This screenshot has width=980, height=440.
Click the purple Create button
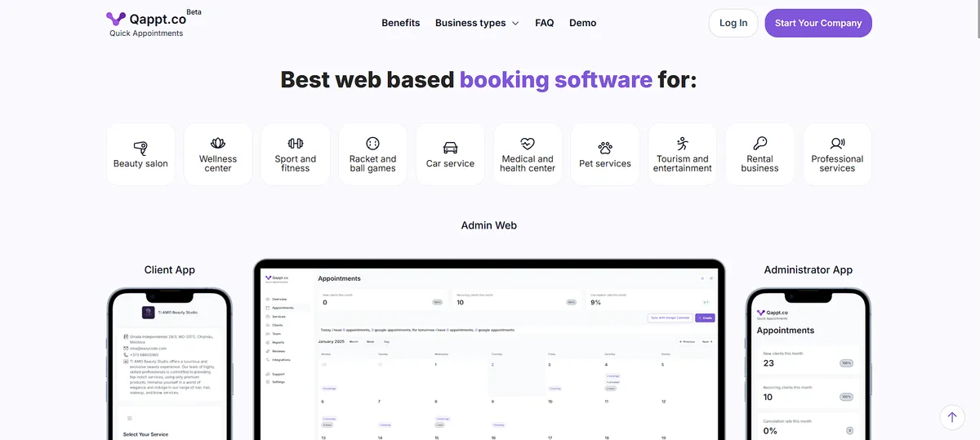(x=705, y=318)
